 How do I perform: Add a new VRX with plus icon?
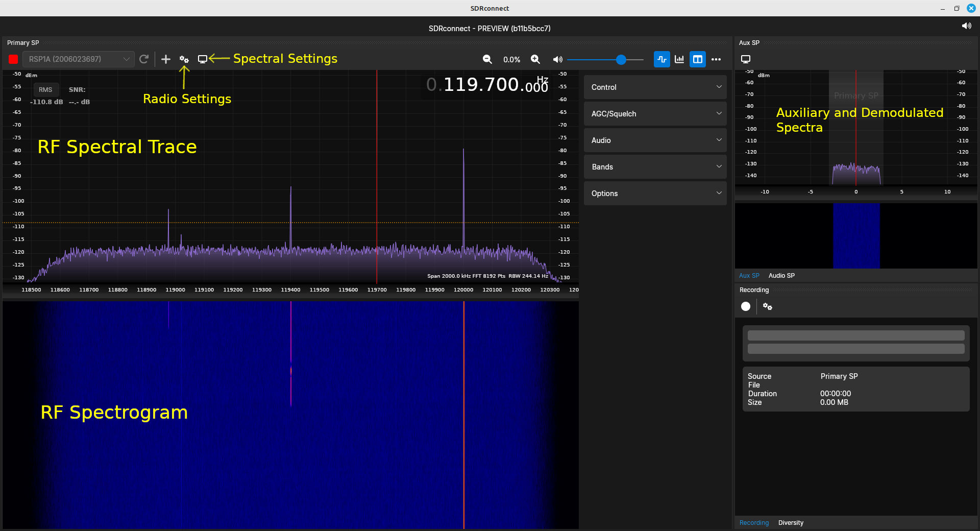166,59
